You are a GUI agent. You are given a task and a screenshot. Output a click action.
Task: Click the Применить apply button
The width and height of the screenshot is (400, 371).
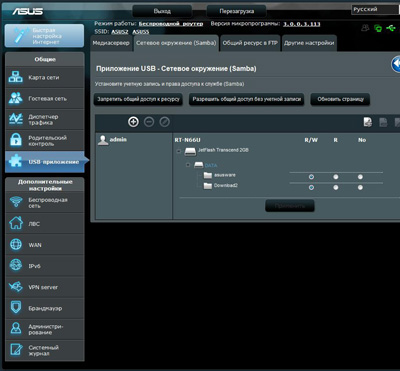pyautogui.click(x=290, y=206)
